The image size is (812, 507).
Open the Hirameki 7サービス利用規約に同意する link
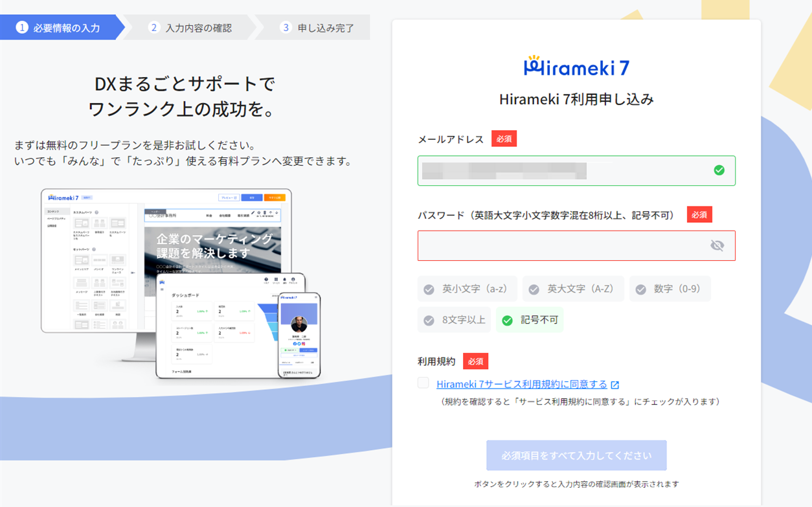click(x=522, y=384)
